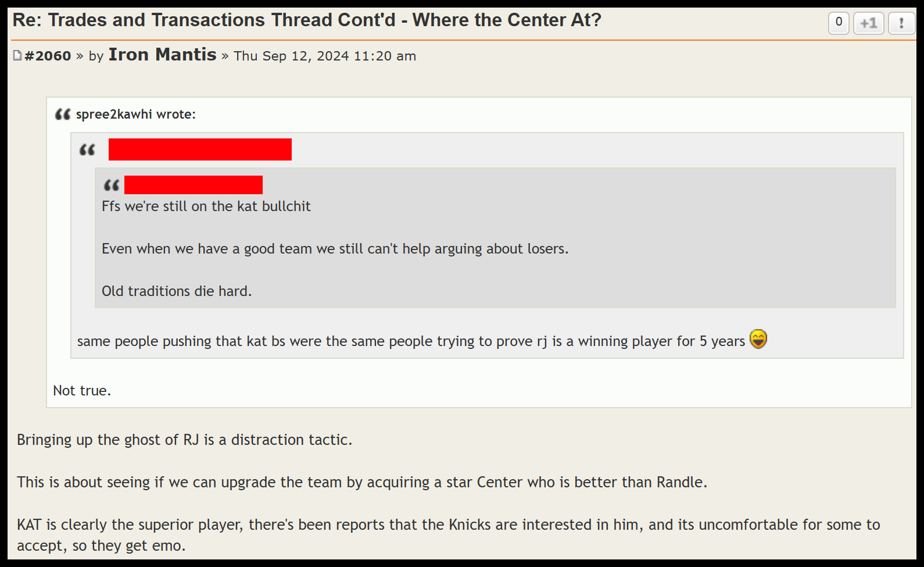Click the laughing smiley emoji
Screen dimensions: 924x567
click(x=758, y=339)
